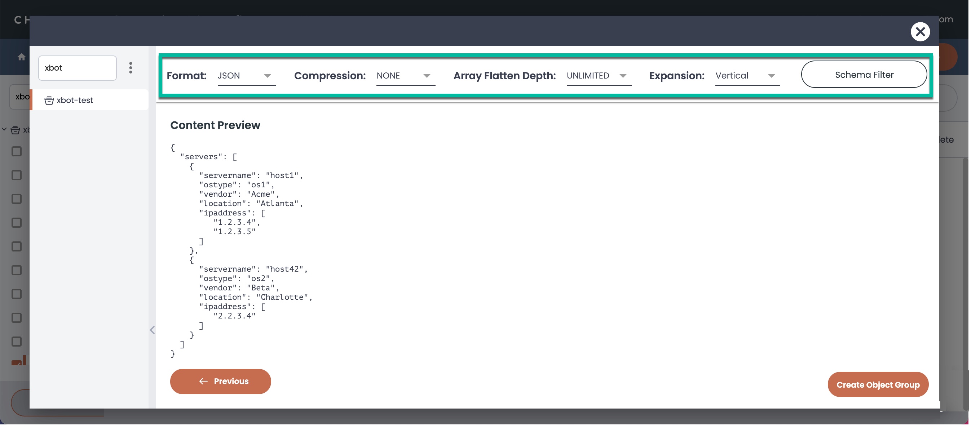
Task: Collapse the sidebar using the left chevron
Action: [x=152, y=330]
